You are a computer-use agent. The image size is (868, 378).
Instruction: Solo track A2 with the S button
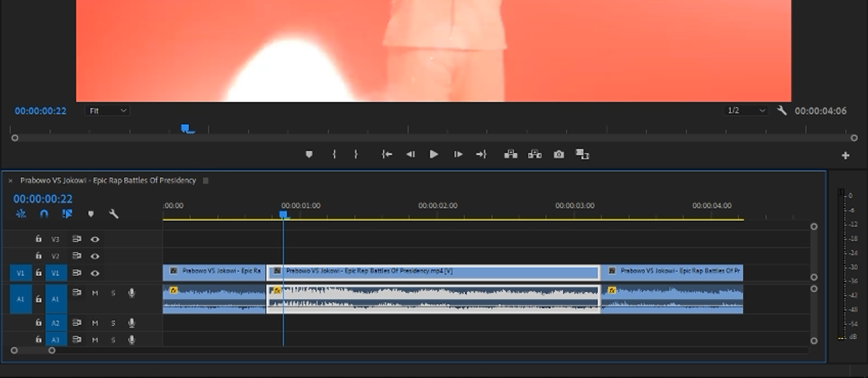coord(113,323)
